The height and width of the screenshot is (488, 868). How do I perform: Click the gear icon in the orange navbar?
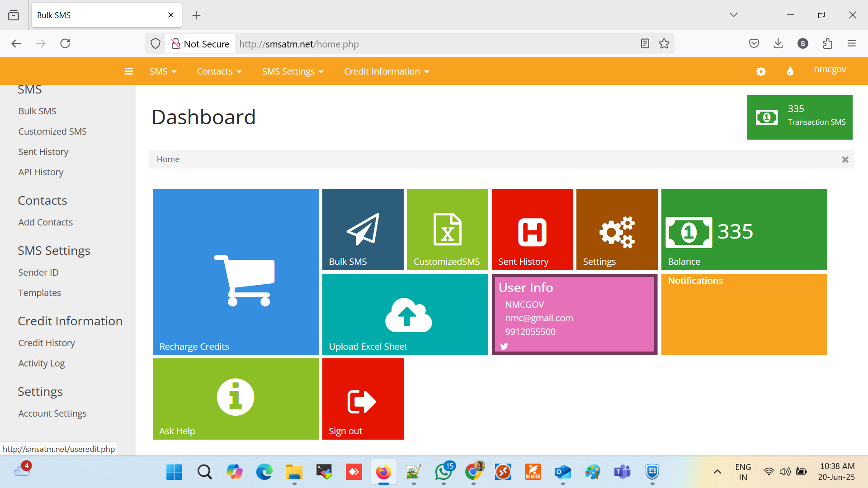(761, 71)
